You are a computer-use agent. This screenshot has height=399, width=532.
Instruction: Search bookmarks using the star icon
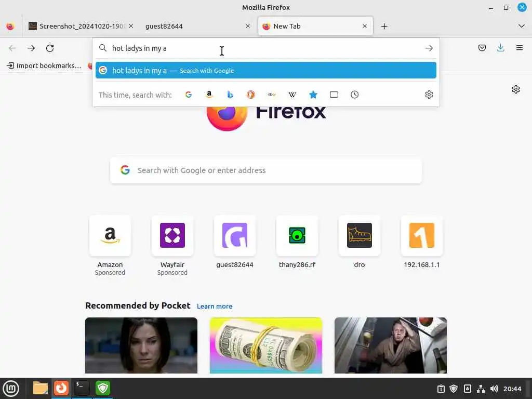(x=313, y=95)
